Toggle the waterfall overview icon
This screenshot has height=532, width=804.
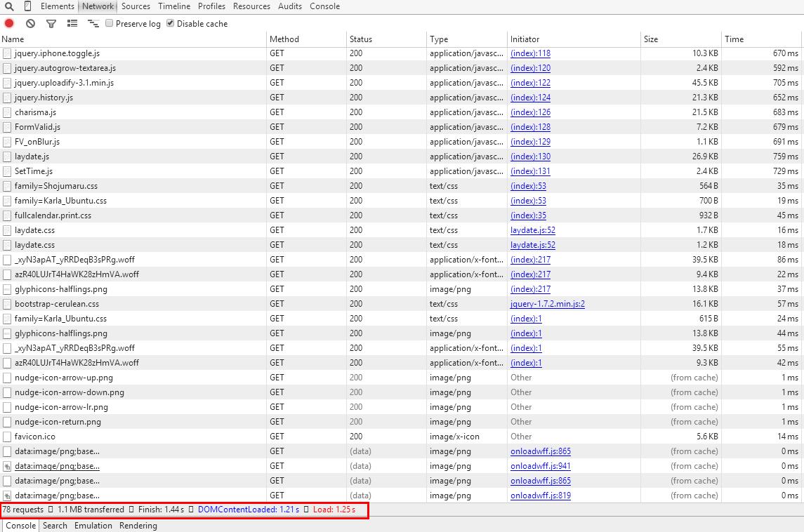tap(93, 23)
